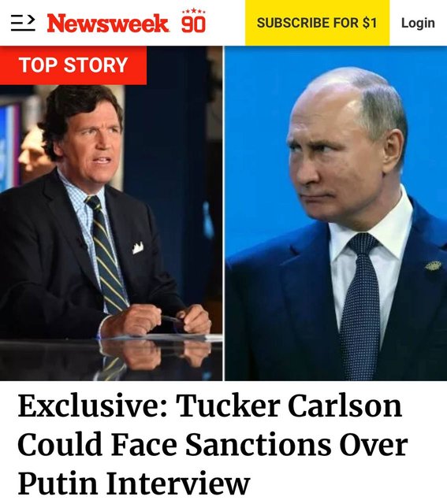Image resolution: width=447 pixels, height=504 pixels.
Task: Click the headline line Could Face Sanctions Over
Action: tap(212, 444)
